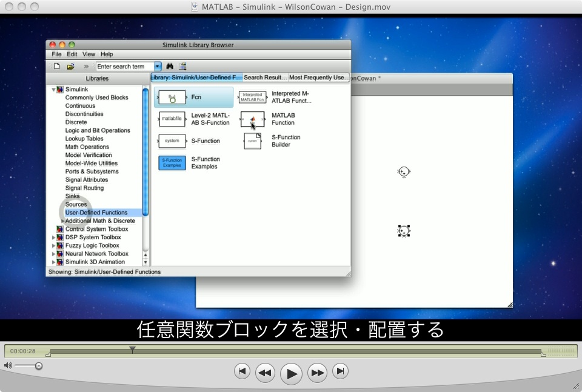Switch to the Most Frequently Used tab
Image resolution: width=582 pixels, height=392 pixels.
click(x=319, y=78)
